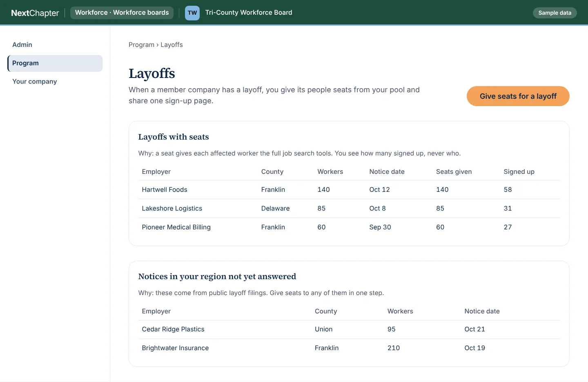
Task: Click the Seats given column header
Action: point(454,172)
